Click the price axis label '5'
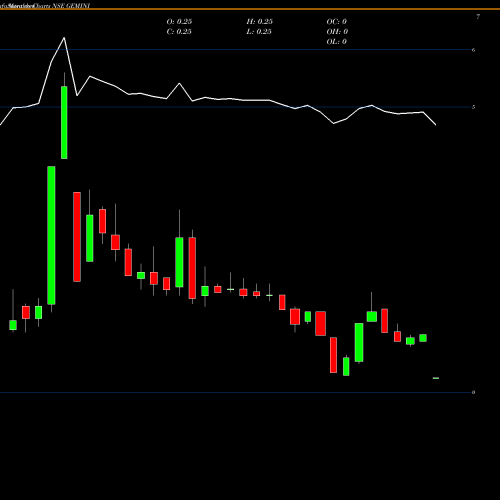This screenshot has height=500, width=500. click(x=474, y=107)
